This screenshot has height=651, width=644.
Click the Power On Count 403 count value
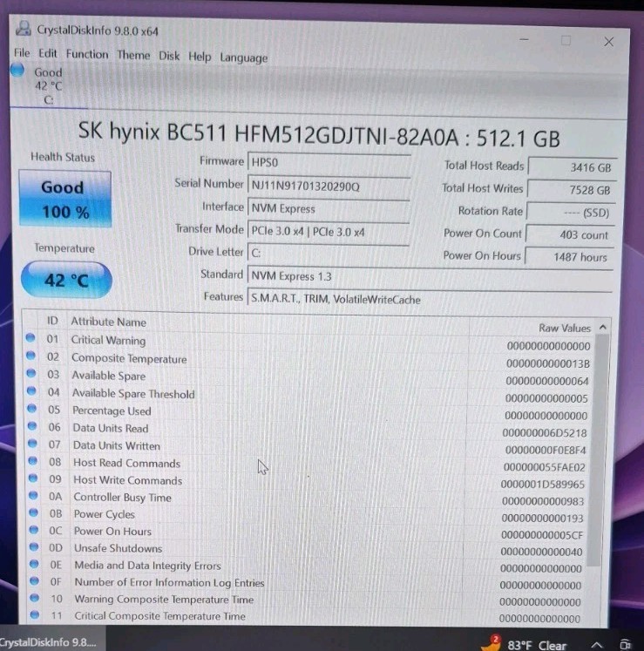[570, 234]
